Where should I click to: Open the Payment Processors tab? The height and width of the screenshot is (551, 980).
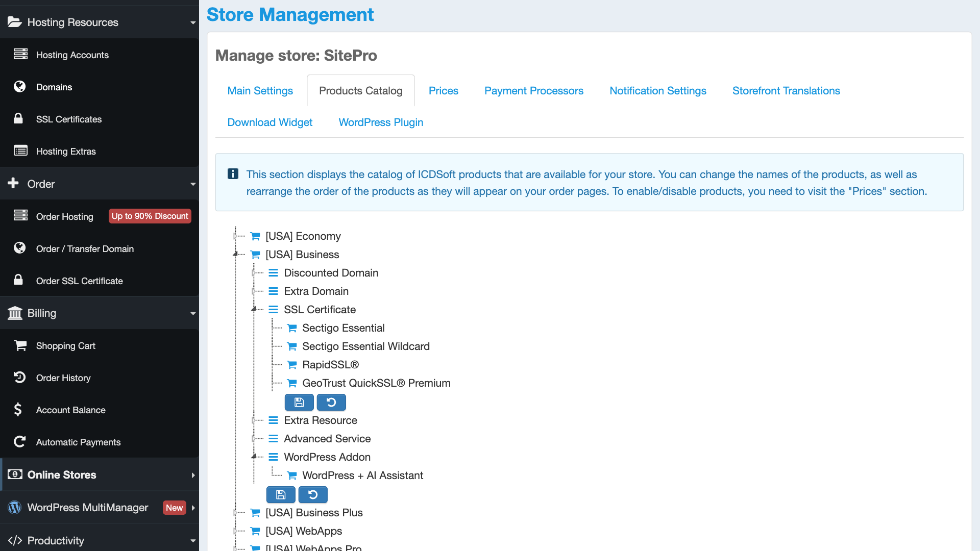point(533,91)
